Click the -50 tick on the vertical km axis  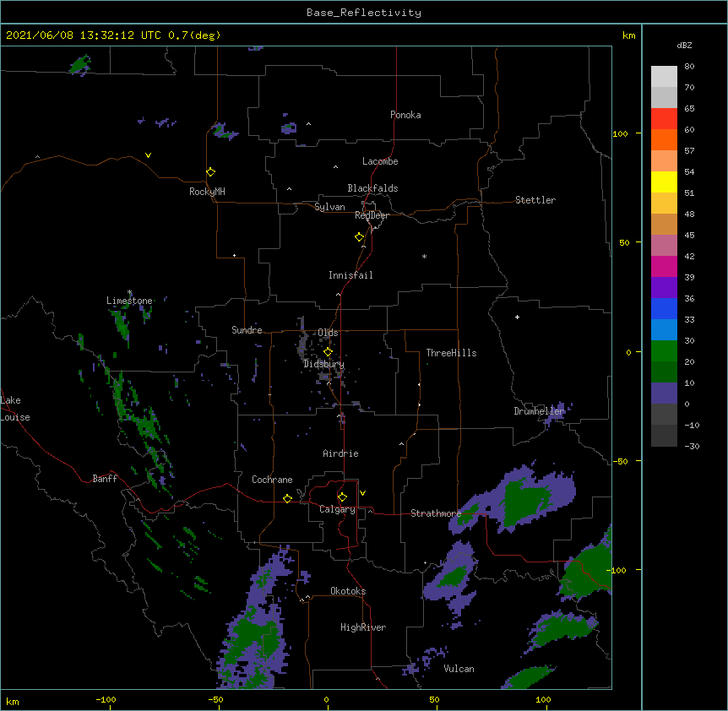tap(620, 461)
